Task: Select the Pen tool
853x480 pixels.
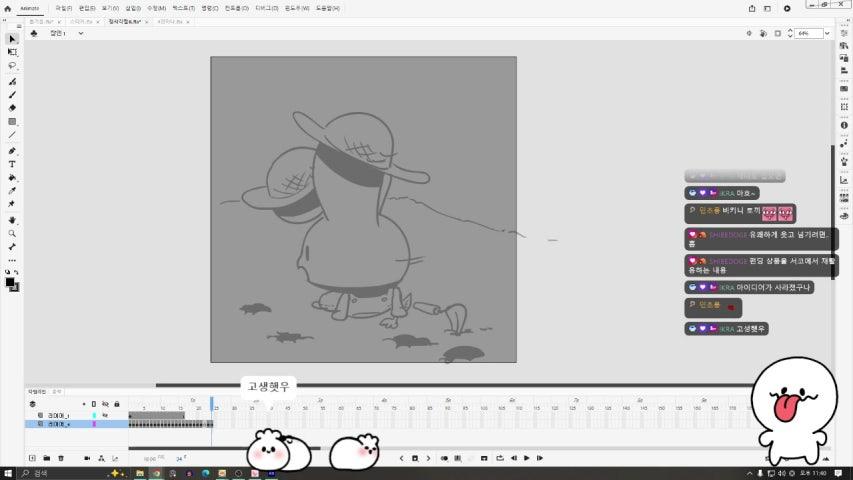Action: coord(12,151)
